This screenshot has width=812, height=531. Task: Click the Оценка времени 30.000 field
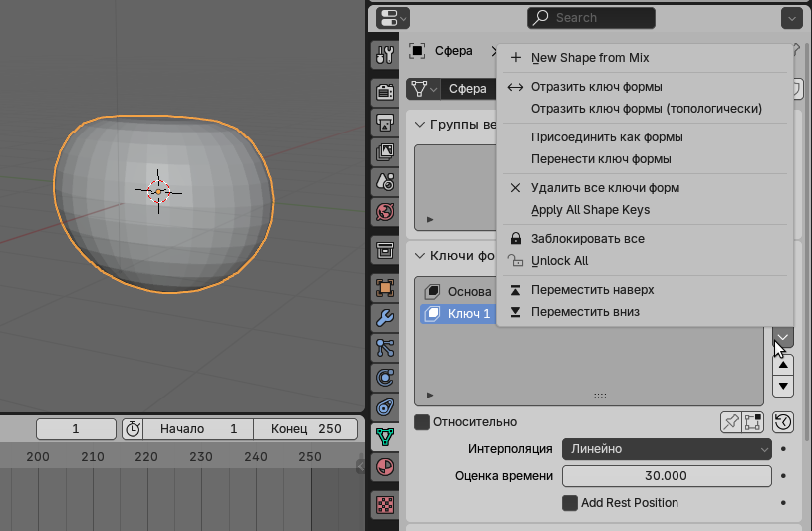coord(667,476)
